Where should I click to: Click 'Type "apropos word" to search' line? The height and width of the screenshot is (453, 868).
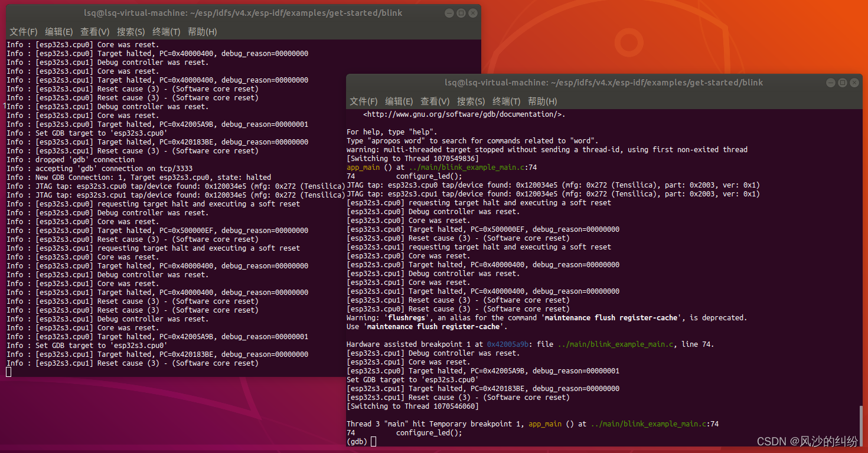[x=472, y=141]
